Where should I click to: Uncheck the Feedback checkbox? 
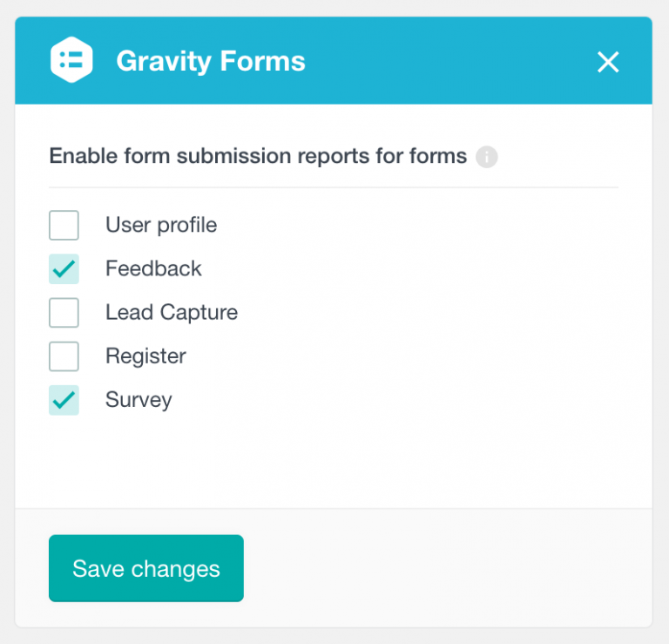[64, 268]
